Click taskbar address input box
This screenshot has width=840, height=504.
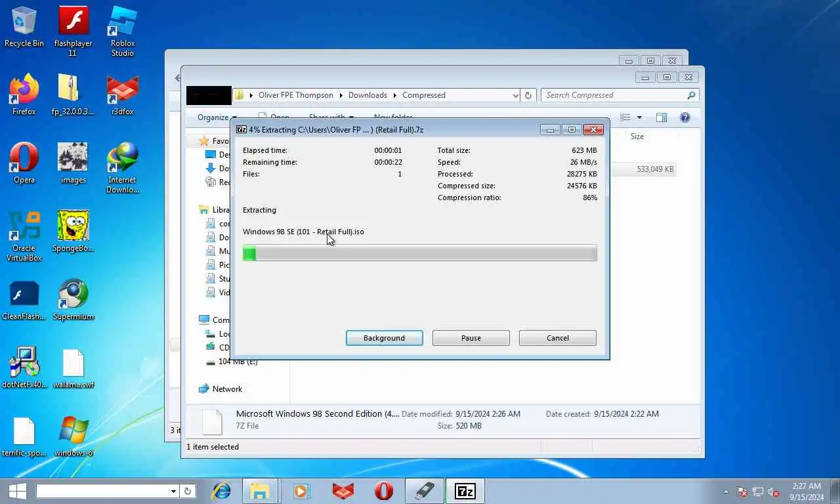pos(104,491)
